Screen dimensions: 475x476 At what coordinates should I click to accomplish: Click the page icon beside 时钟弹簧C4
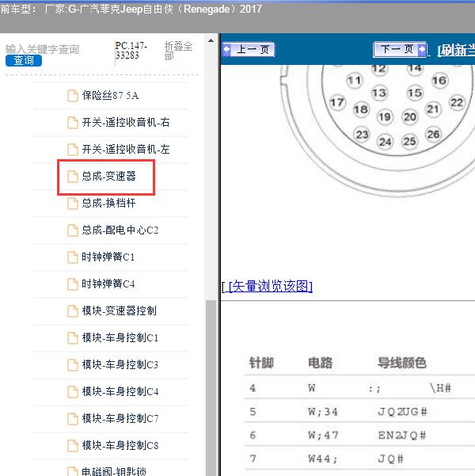[x=72, y=284]
